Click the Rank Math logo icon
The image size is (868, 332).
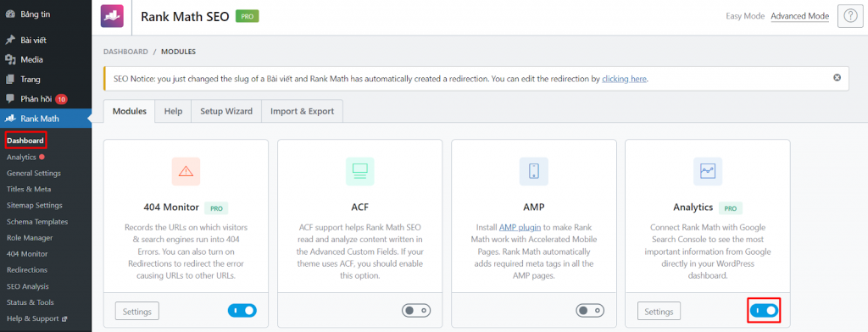pyautogui.click(x=113, y=16)
